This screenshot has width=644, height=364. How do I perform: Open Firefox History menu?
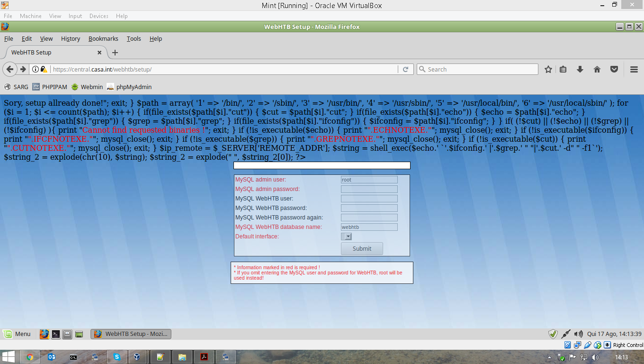(x=71, y=38)
